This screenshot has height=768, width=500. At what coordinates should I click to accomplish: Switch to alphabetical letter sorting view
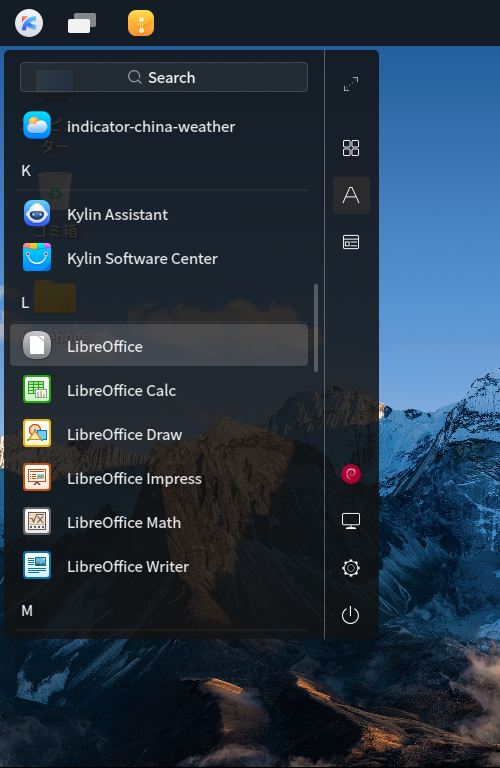[x=351, y=195]
